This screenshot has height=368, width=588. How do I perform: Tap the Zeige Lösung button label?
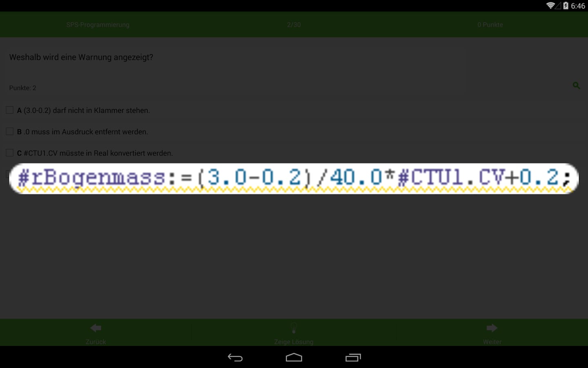pyautogui.click(x=294, y=342)
